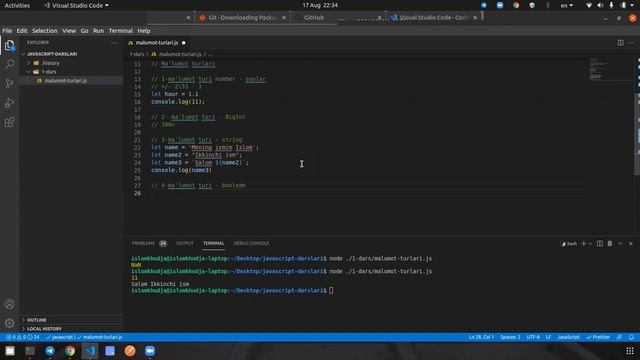Click the Activities button
Image resolution: width=640 pixels, height=360 pixels.
pos(17,5)
